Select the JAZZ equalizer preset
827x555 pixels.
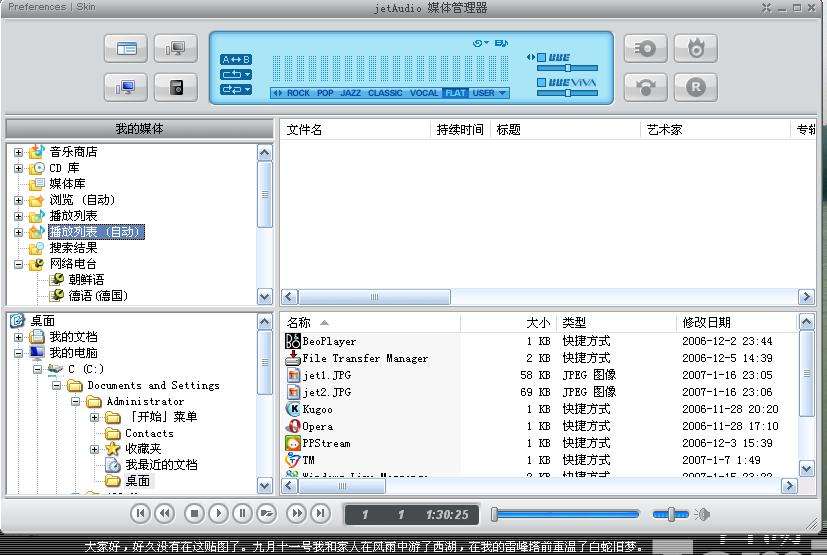(350, 93)
